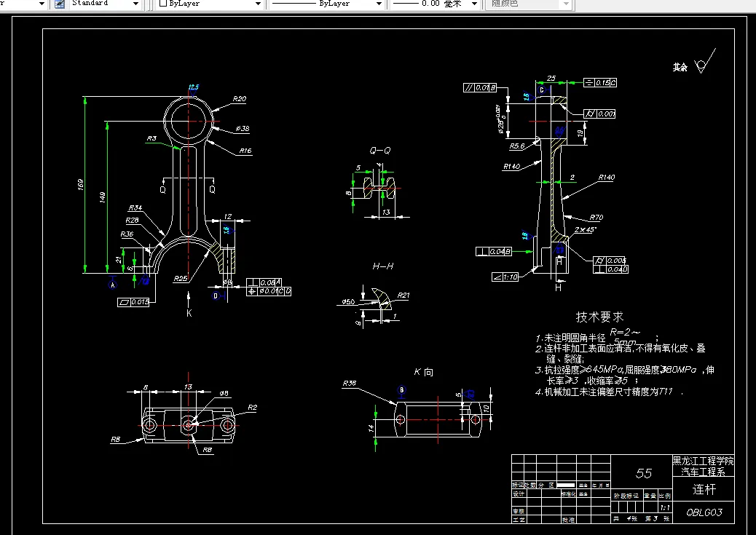Select the R34 radius label

pos(135,208)
